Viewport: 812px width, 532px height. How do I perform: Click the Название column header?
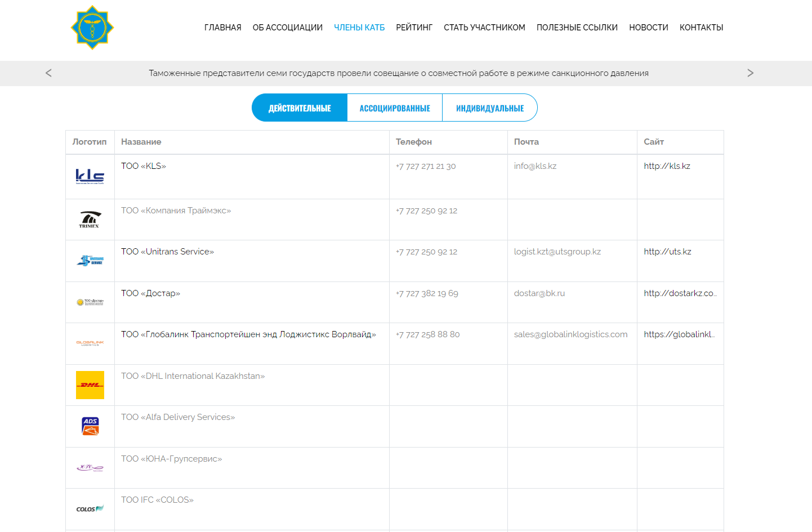tap(141, 142)
